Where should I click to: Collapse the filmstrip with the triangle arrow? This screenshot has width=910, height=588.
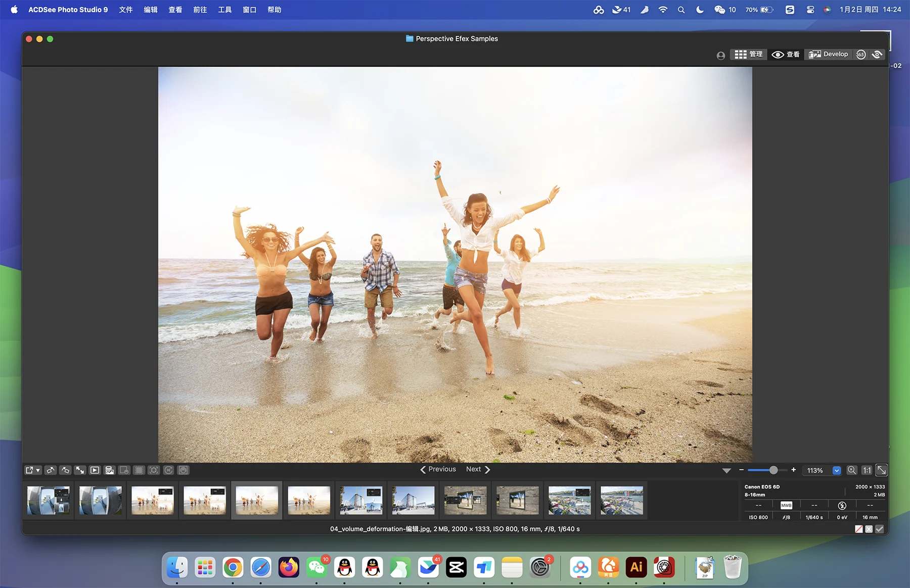(726, 471)
